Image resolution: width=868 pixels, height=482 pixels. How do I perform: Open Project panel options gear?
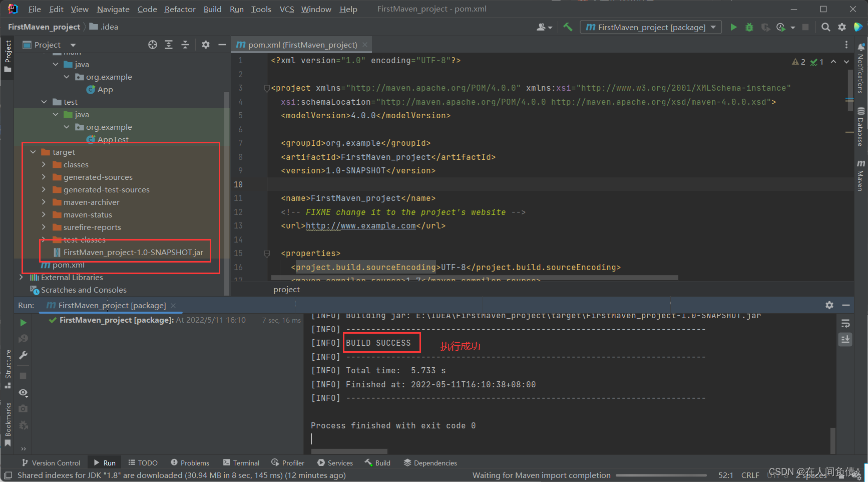[x=206, y=45]
